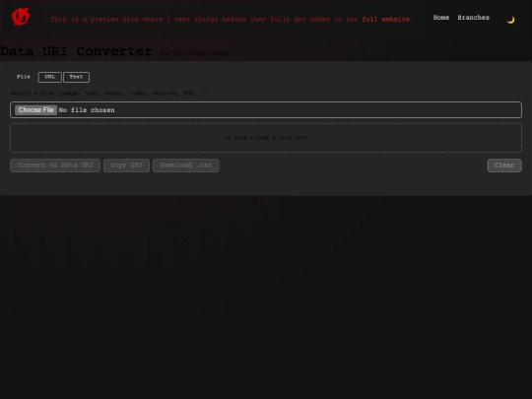Click the drag & drop file area
Viewport: 532px width, 399px height.
point(266,137)
